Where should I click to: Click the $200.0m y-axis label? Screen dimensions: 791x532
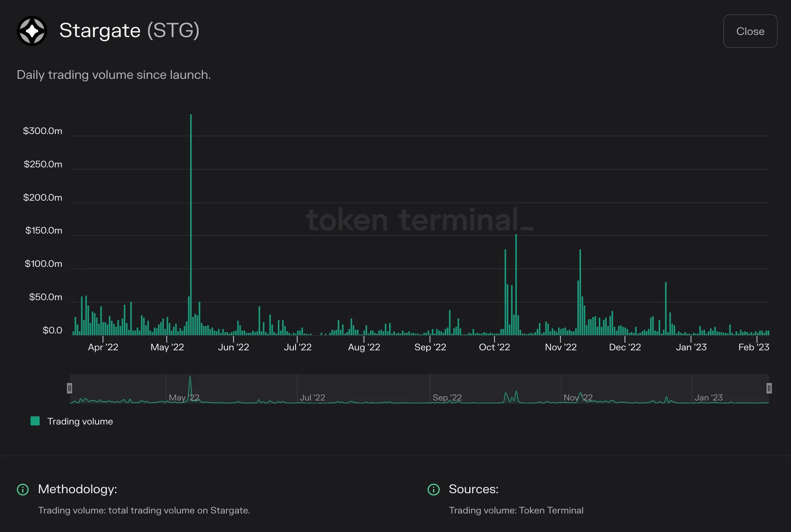[x=43, y=197]
